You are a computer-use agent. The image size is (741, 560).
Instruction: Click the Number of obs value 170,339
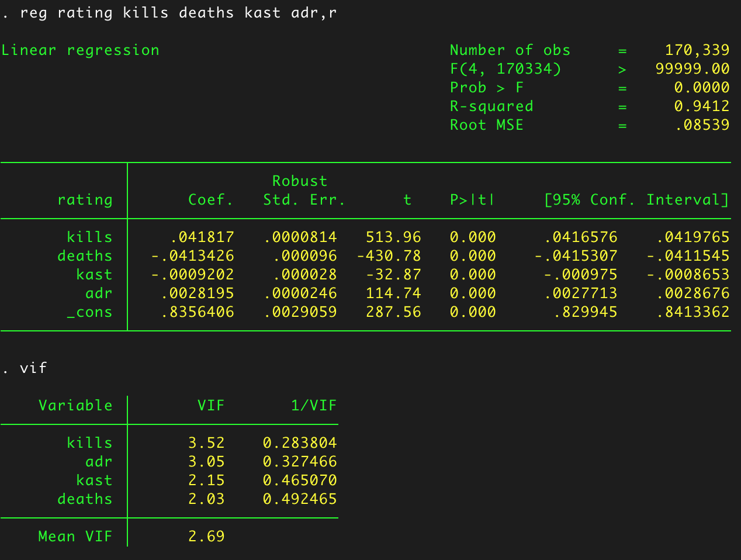[697, 50]
